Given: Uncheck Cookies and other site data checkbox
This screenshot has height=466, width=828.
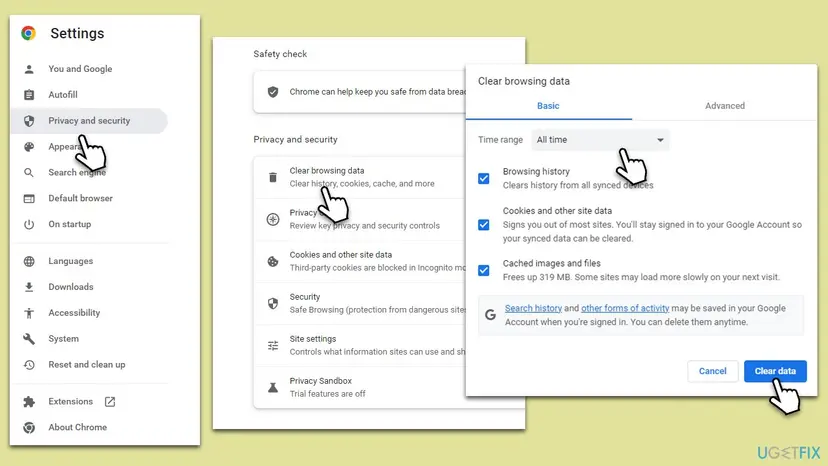Looking at the screenshot, I should [483, 225].
